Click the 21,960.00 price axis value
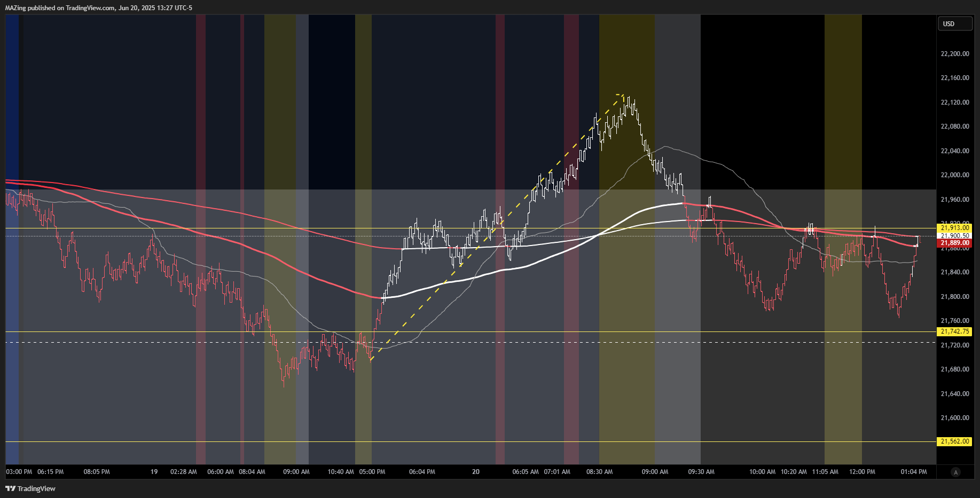The height and width of the screenshot is (498, 980). tap(955, 200)
